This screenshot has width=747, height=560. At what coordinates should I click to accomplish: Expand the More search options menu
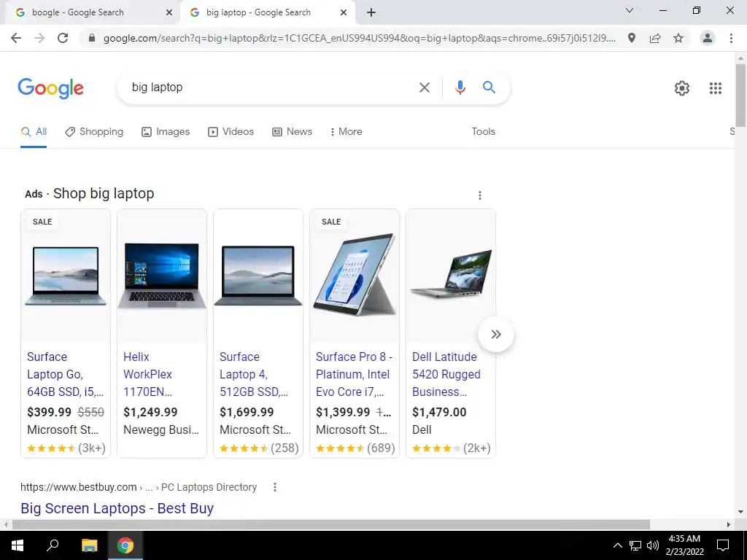pyautogui.click(x=347, y=132)
